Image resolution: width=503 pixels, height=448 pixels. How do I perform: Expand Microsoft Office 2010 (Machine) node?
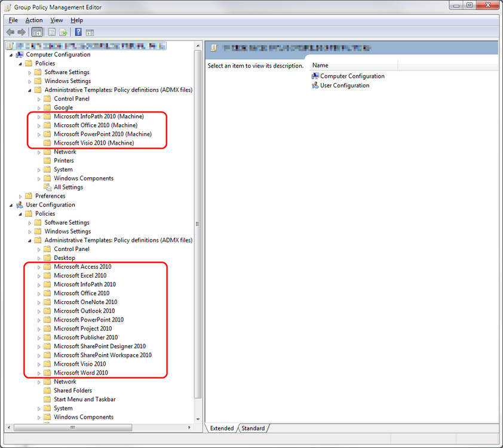click(39, 125)
